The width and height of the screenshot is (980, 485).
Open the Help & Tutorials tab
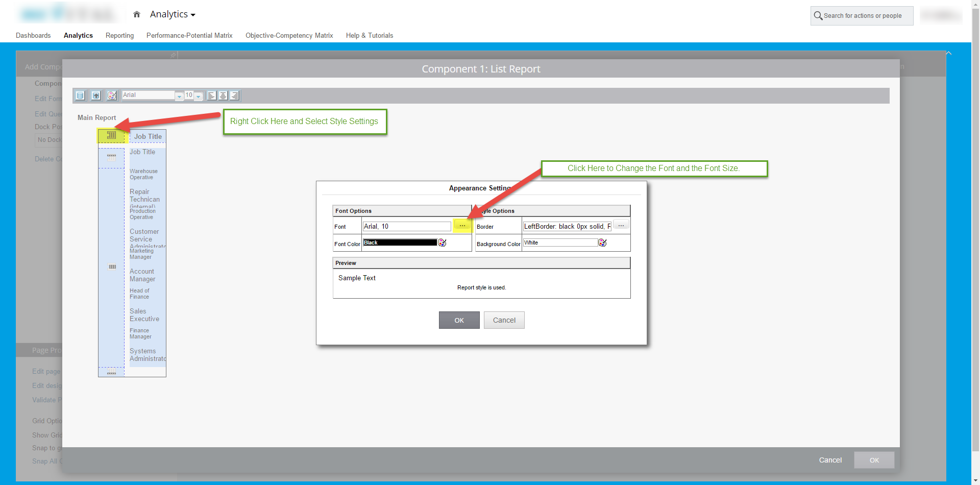pos(370,35)
